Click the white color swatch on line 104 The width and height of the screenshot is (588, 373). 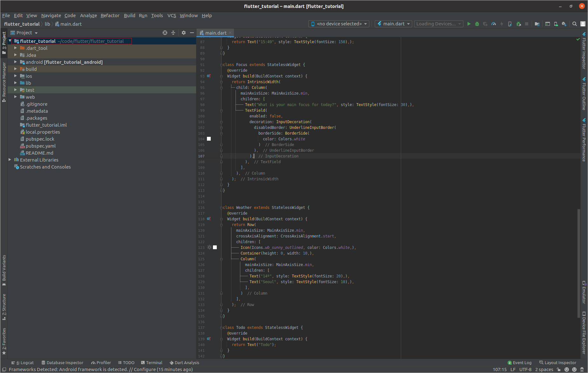click(209, 139)
